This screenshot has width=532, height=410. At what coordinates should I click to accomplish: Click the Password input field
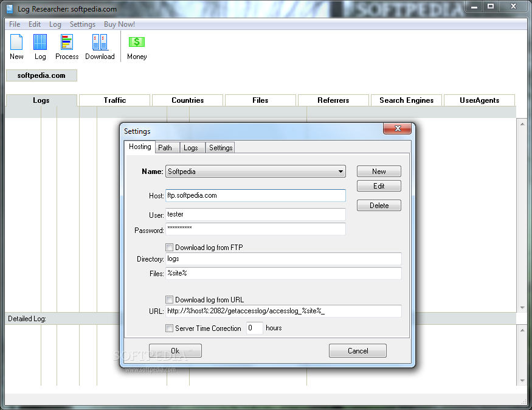click(255, 229)
